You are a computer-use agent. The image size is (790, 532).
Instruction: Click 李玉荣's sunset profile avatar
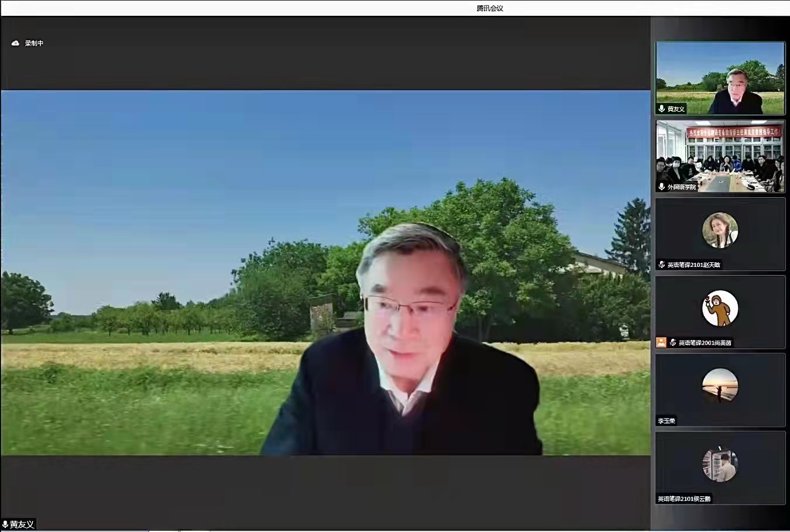click(720, 385)
